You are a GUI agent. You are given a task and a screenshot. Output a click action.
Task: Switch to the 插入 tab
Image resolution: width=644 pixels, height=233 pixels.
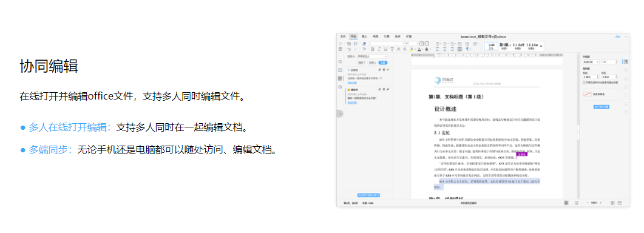[x=364, y=36]
